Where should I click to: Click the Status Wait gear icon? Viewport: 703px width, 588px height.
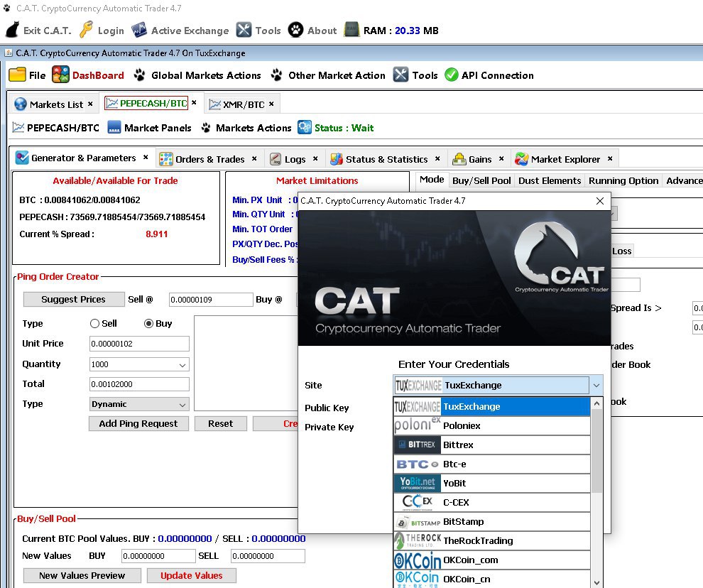[305, 127]
